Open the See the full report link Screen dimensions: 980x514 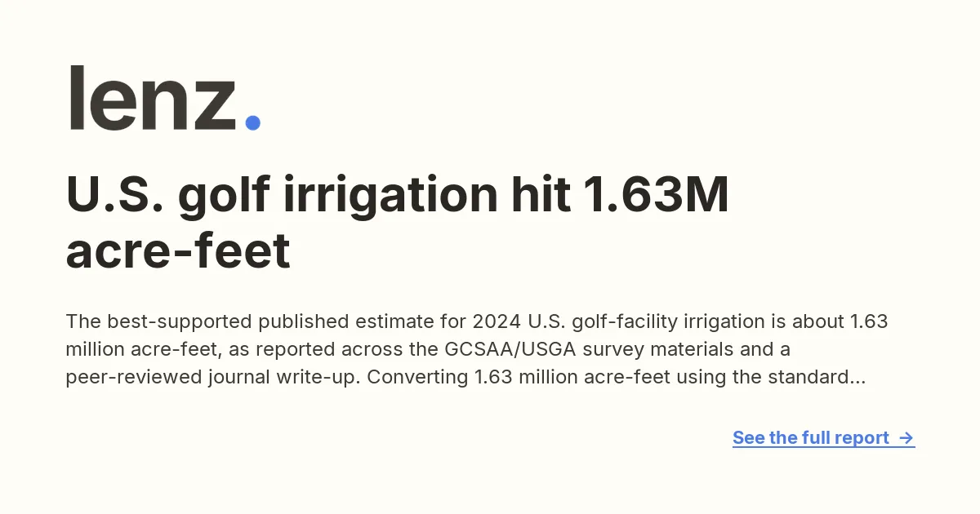[823, 438]
